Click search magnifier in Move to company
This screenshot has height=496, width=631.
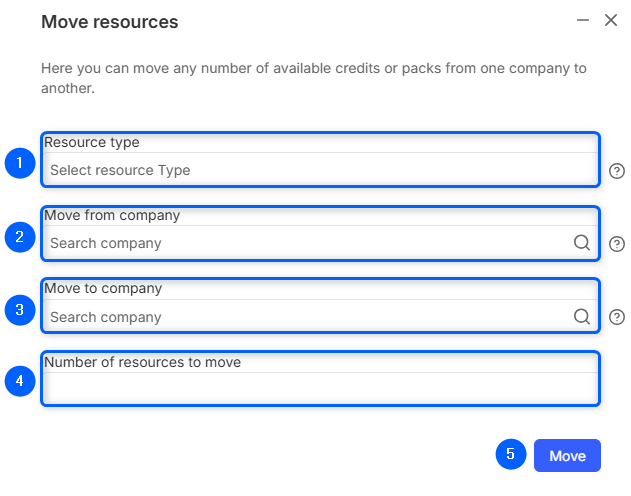[x=581, y=317]
